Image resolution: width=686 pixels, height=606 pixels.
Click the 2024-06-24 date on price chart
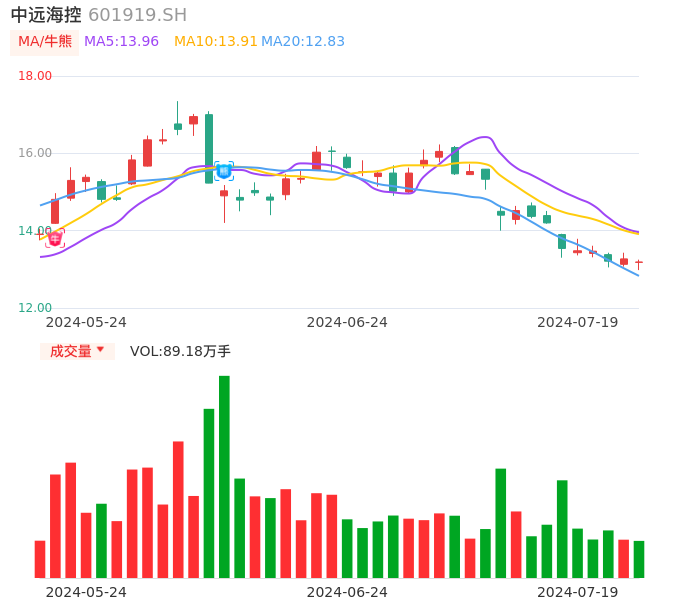tap(347, 322)
